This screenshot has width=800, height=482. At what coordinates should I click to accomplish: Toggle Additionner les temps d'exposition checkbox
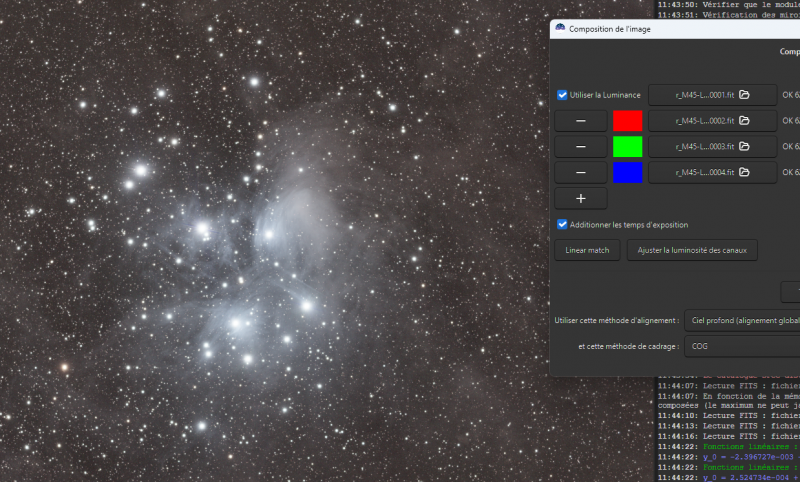tap(562, 224)
